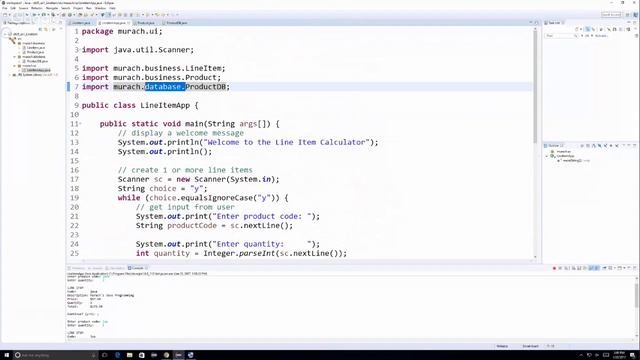Open the Run configurations dropdown arrow
Viewport: 640px width, 360px height.
pyautogui.click(x=49, y=15)
